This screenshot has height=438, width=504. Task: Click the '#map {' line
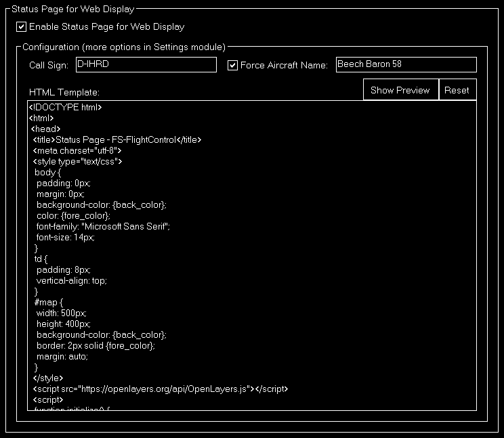(49, 303)
